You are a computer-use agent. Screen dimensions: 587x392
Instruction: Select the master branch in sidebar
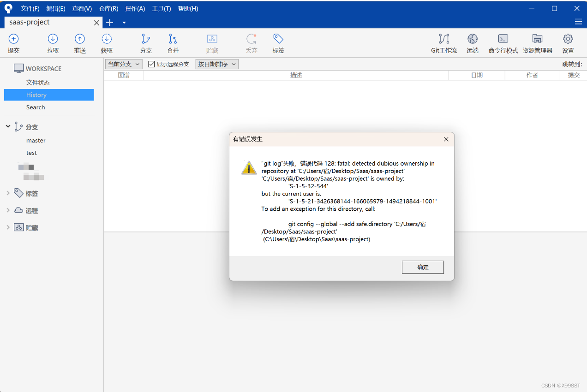click(x=36, y=140)
